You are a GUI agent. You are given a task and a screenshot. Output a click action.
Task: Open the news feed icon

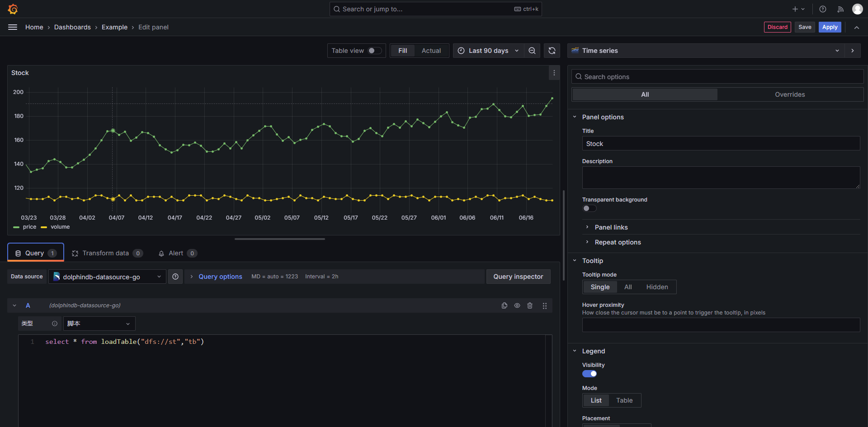[840, 9]
